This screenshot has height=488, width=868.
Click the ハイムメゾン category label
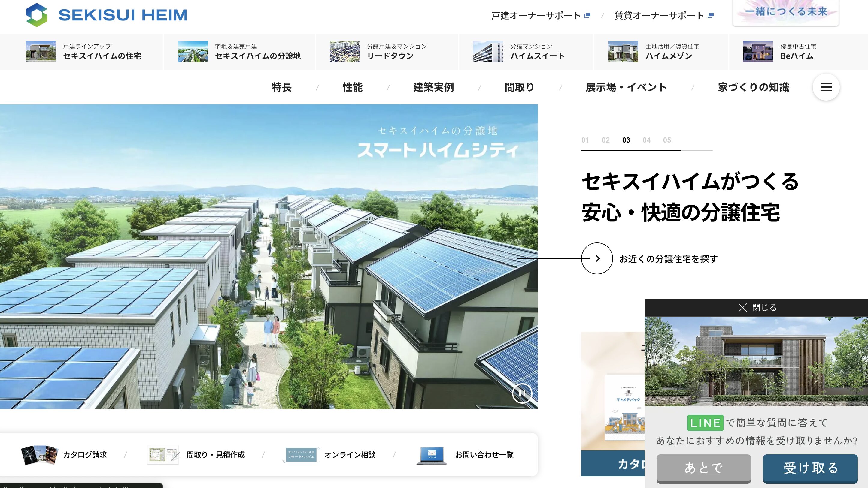coord(669,56)
